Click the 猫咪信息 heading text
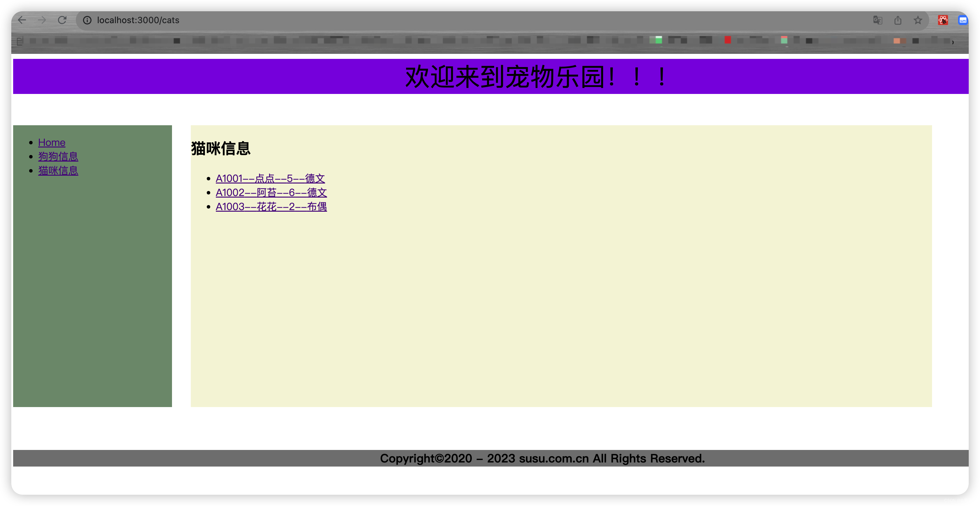980x506 pixels. tap(221, 148)
